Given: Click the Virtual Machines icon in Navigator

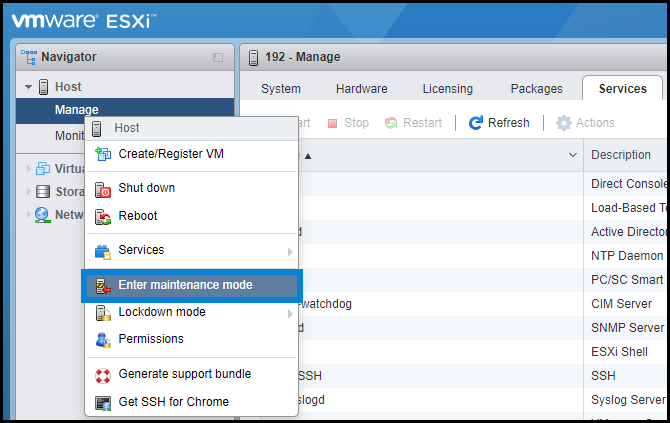Looking at the screenshot, I should 43,168.
